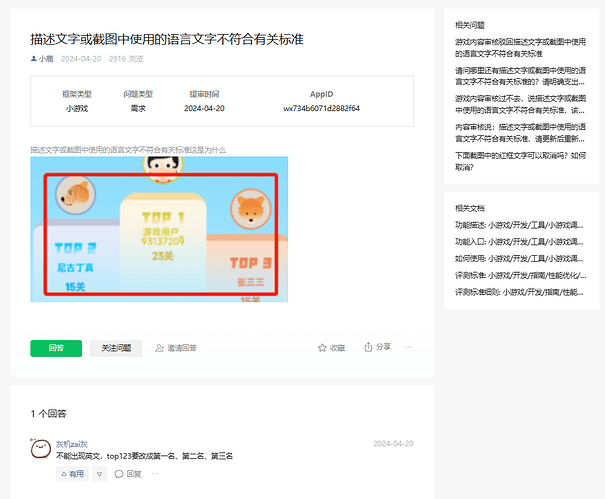Click the 相关文档 section heading
605x499 pixels.
point(470,208)
